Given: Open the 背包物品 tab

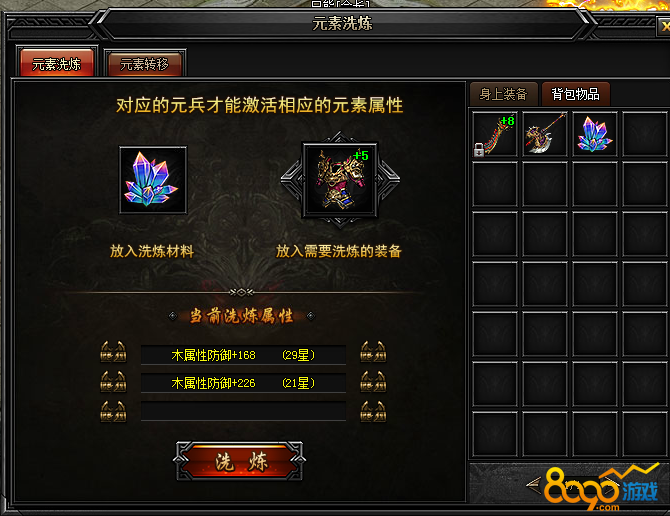Looking at the screenshot, I should click(x=575, y=94).
